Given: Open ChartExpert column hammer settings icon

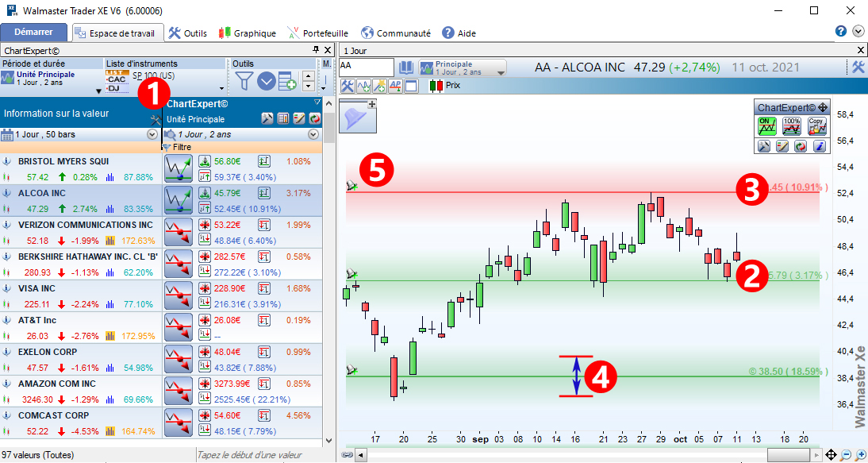Looking at the screenshot, I should point(267,118).
